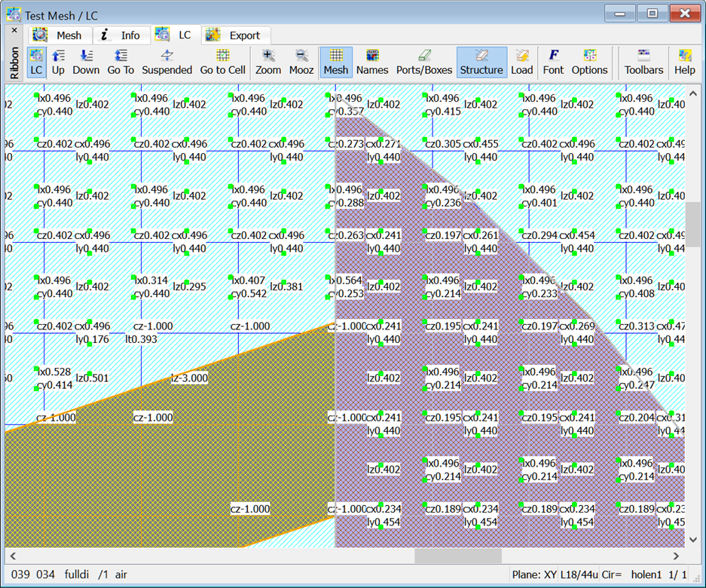Click the Test Mesh / LC window icon

coord(14,15)
